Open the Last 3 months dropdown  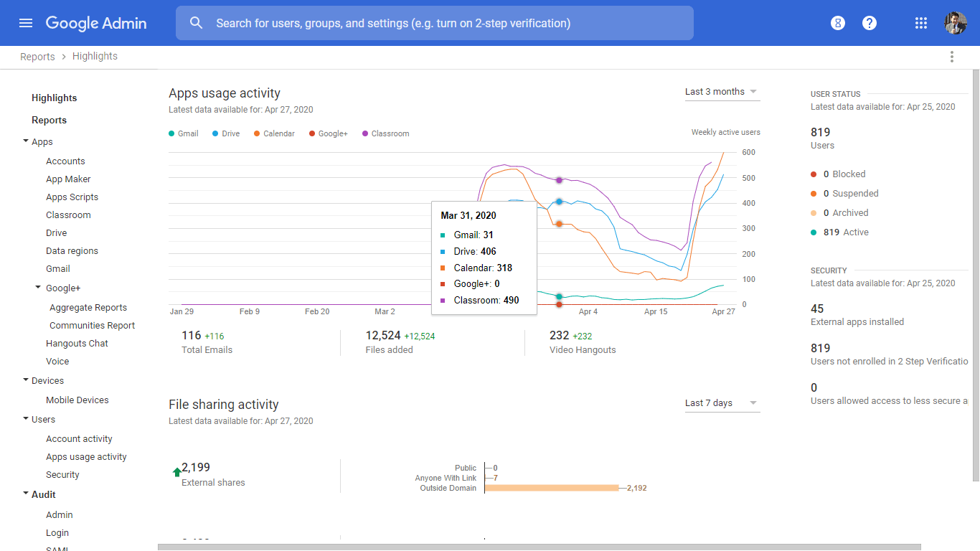pos(722,92)
